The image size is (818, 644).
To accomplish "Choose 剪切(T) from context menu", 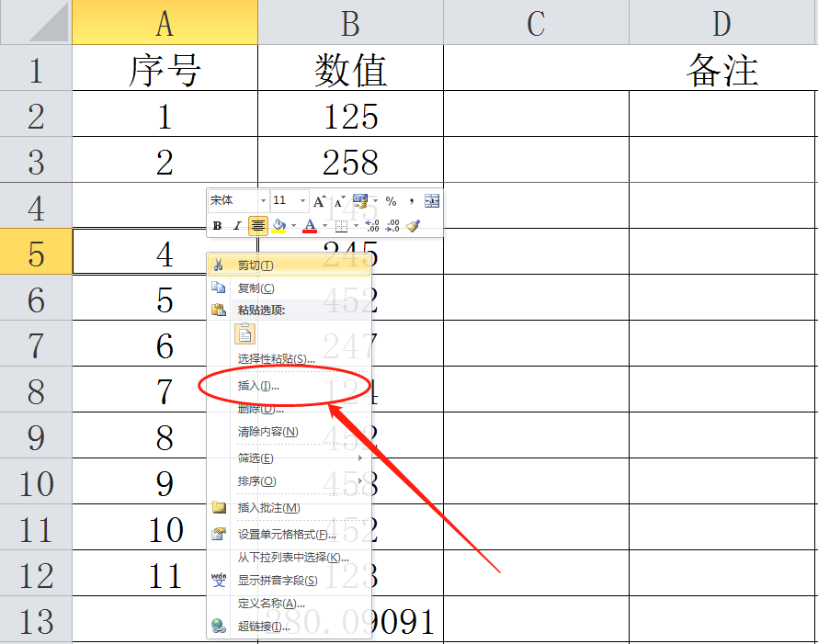I will pos(290,265).
